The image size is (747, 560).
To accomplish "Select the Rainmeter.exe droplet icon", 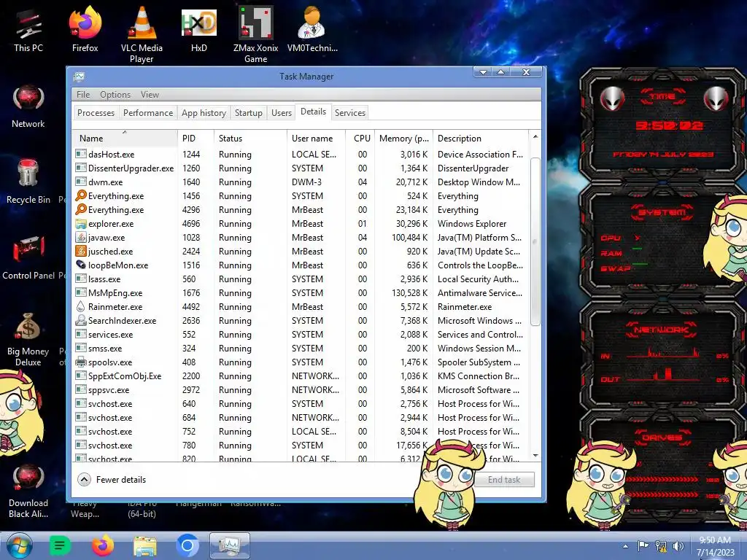I will [81, 307].
